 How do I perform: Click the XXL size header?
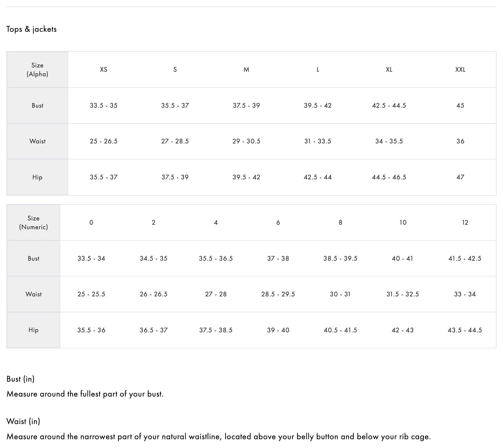(x=460, y=70)
